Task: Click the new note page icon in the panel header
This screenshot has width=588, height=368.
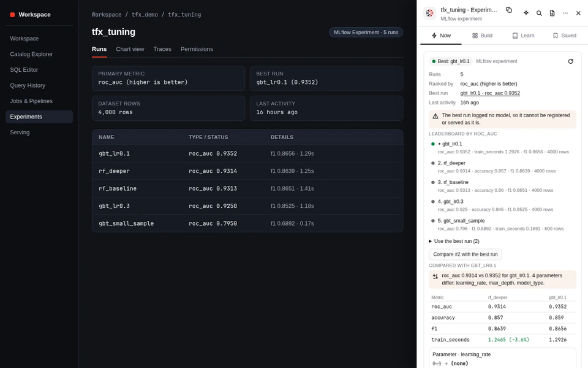Action: pyautogui.click(x=552, y=13)
